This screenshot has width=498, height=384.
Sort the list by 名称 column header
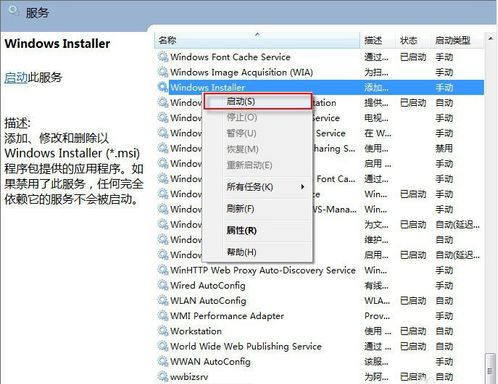coord(257,41)
